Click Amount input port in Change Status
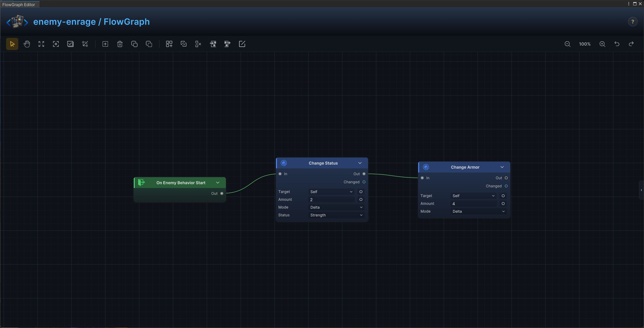Image resolution: width=644 pixels, height=328 pixels. coord(361,200)
